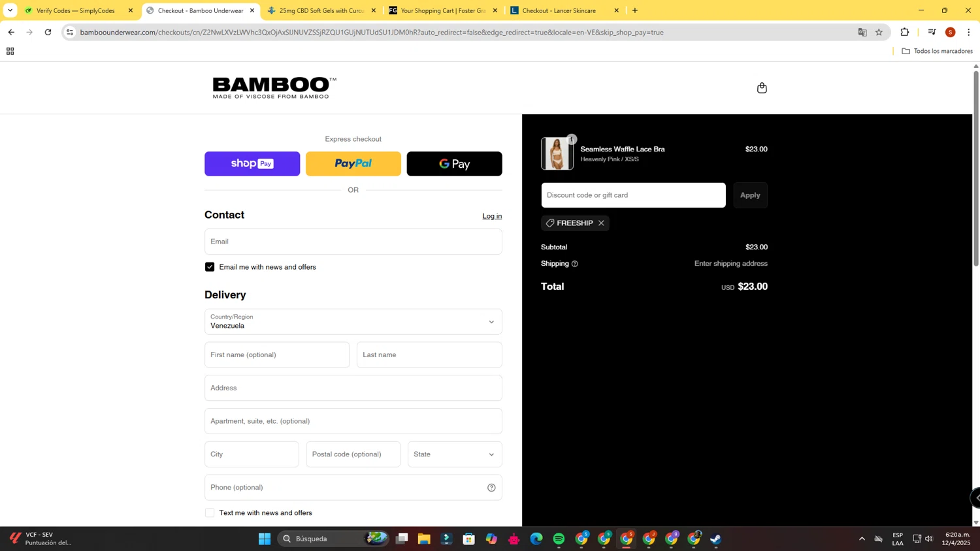
Task: Open Microsoft Edge from the taskbar
Action: click(x=536, y=539)
